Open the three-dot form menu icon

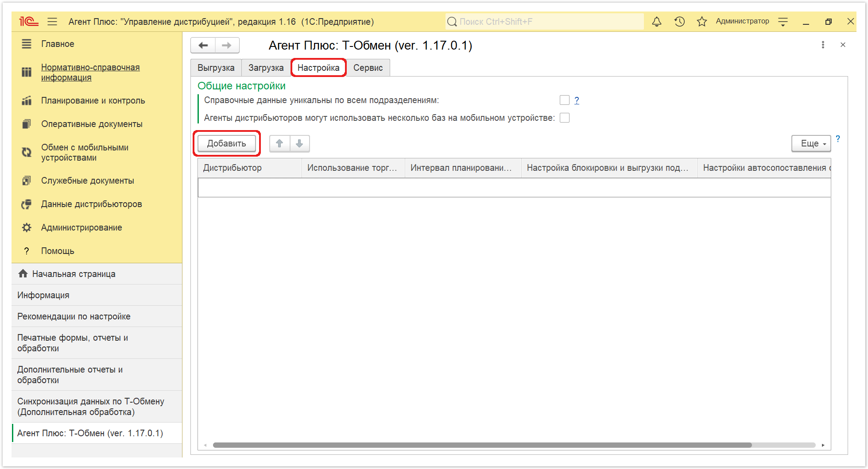(823, 45)
